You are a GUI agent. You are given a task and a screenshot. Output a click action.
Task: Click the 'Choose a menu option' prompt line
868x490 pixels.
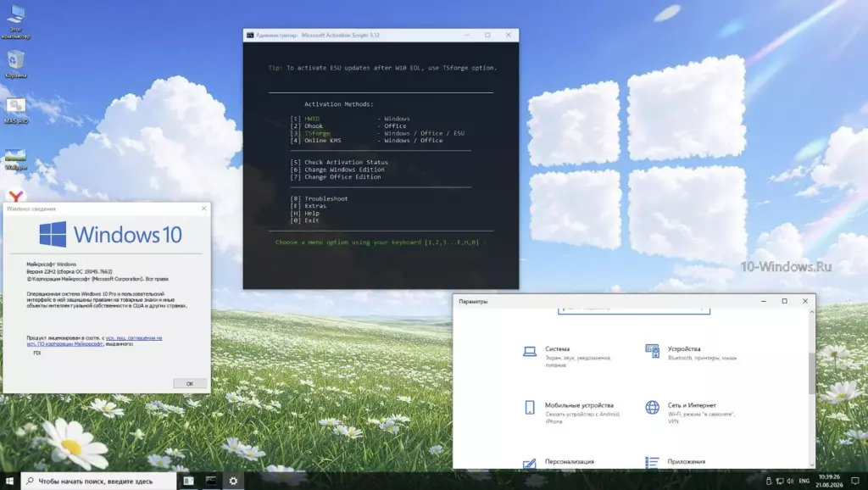point(381,242)
